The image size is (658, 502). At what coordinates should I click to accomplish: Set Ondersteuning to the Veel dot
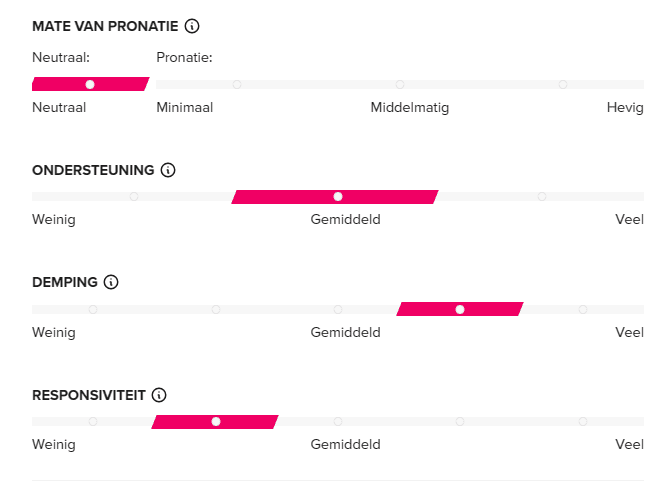[542, 196]
